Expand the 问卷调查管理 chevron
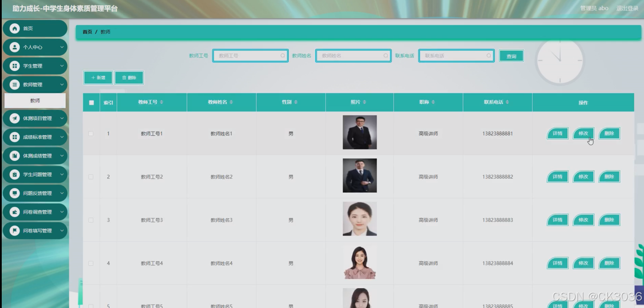Screen dimensions: 644x308 62,212
